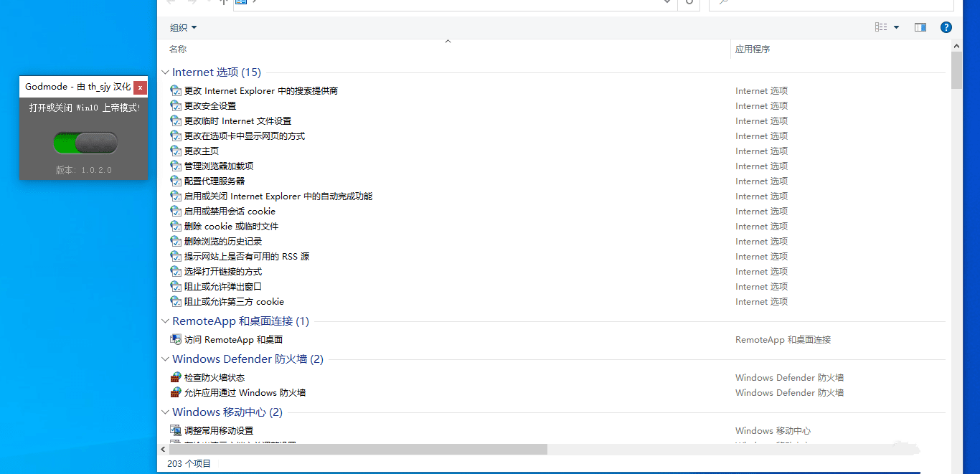Screen dimensions: 980x474
Task: Collapse the RemoteApp 和桌面连接 group
Action: (x=166, y=321)
